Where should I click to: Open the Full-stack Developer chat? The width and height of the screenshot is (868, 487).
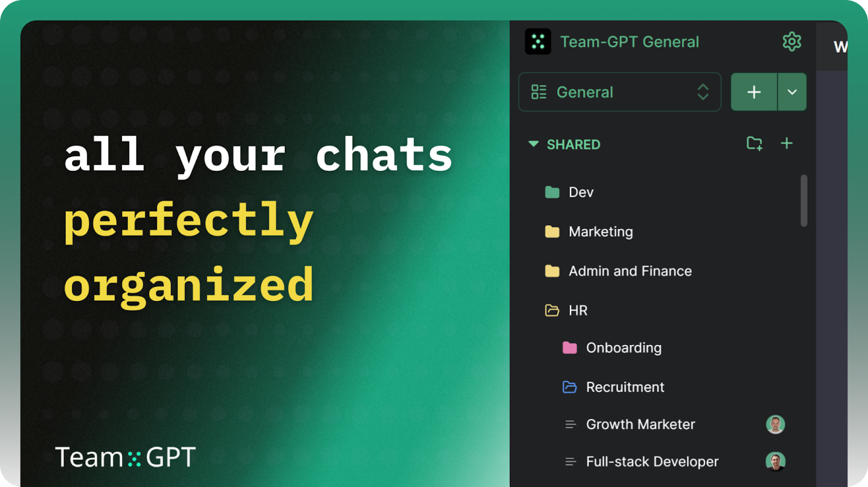652,462
